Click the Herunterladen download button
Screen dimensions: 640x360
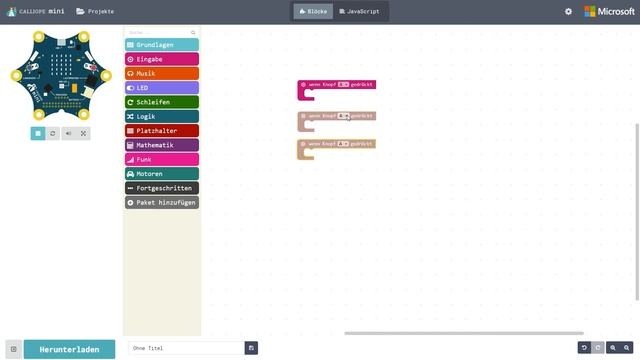69,349
